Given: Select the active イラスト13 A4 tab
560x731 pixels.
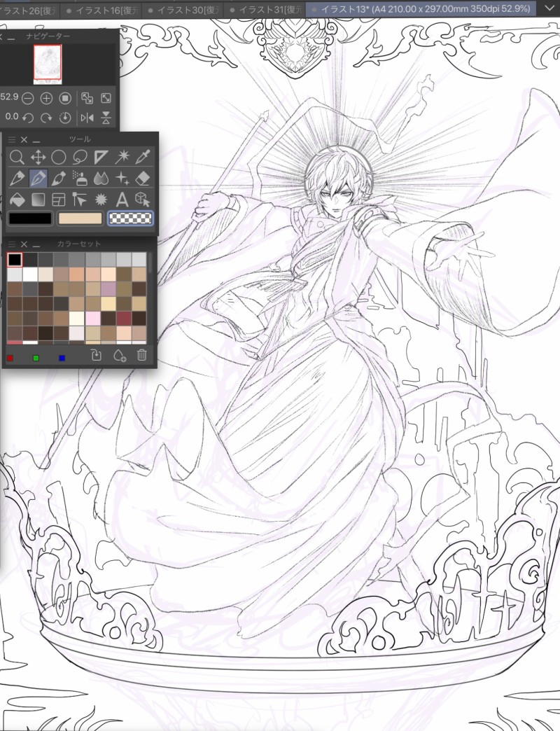Looking at the screenshot, I should 422,9.
